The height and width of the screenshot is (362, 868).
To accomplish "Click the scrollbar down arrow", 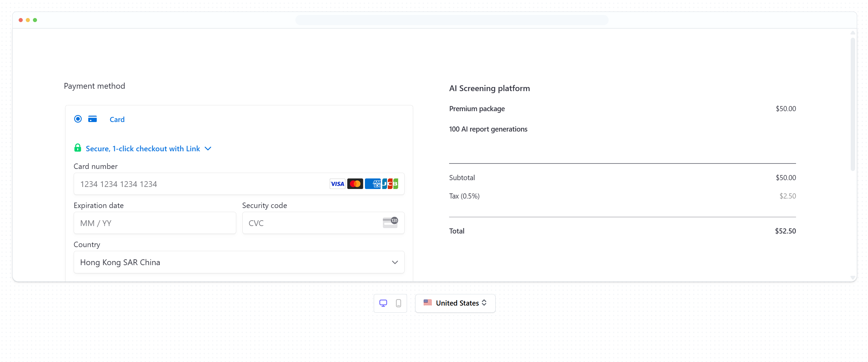I will coord(853,278).
